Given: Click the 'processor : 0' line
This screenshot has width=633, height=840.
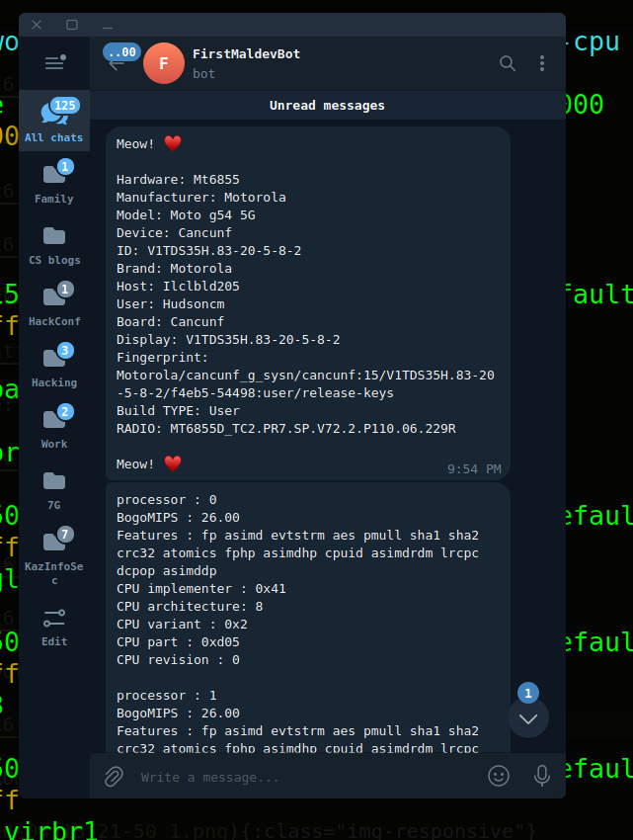Looking at the screenshot, I should point(167,500).
